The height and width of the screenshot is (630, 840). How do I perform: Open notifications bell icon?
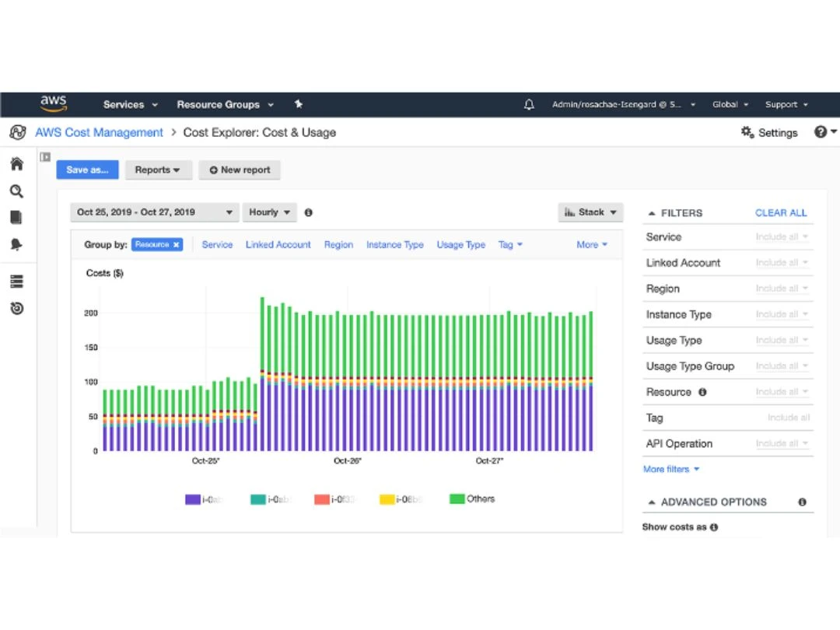(529, 104)
